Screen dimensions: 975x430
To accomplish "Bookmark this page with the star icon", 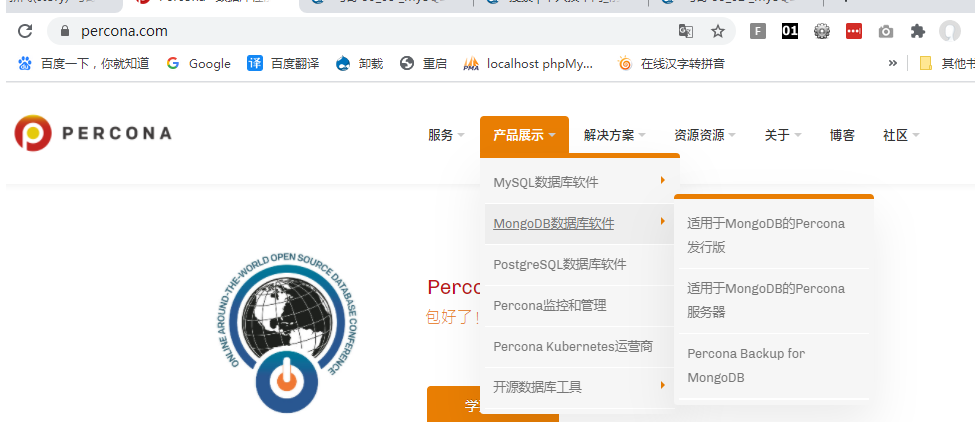I will click(718, 31).
